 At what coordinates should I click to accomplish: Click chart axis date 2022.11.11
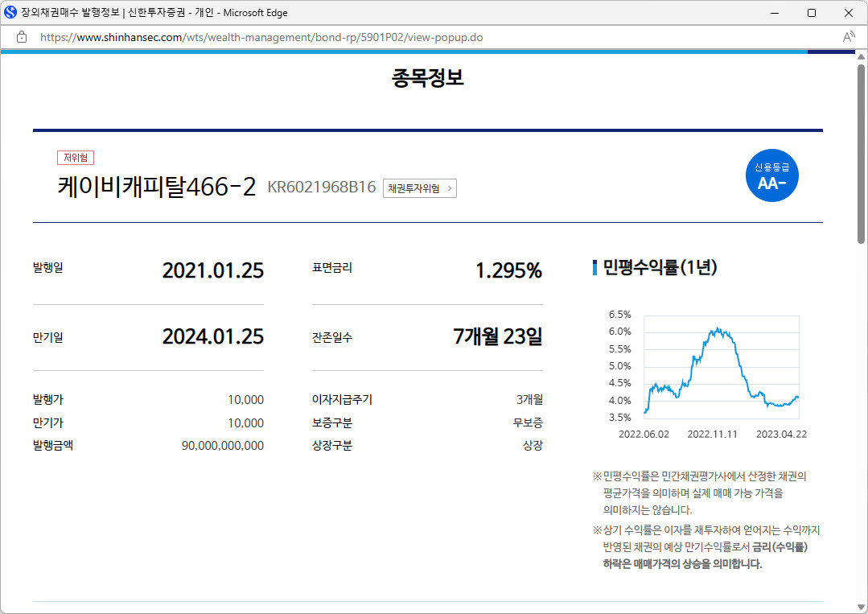point(713,434)
